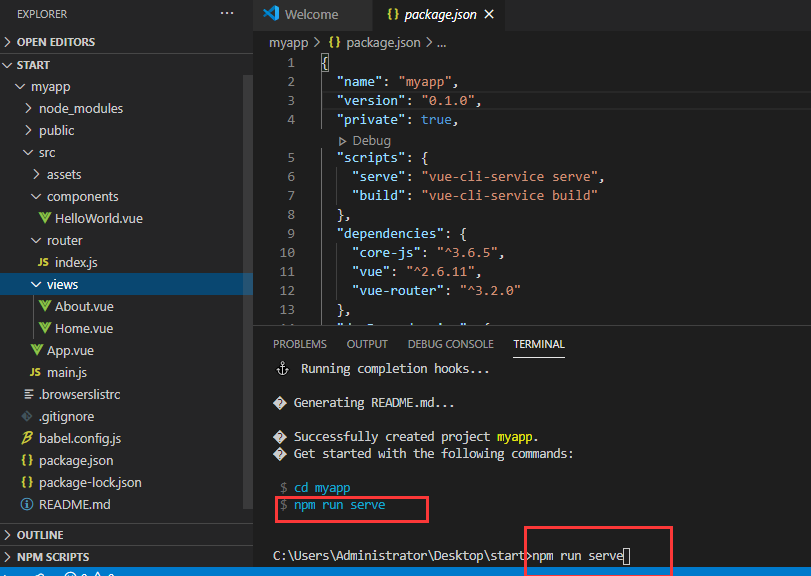The width and height of the screenshot is (811, 576).
Task: Click "cd myapp" text in terminal
Action: 322,488
